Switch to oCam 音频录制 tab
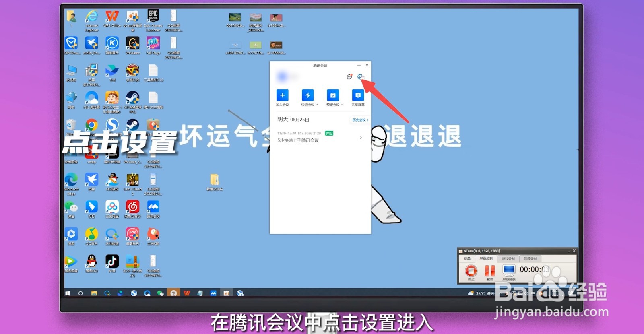The width and height of the screenshot is (644, 334). pos(530,258)
